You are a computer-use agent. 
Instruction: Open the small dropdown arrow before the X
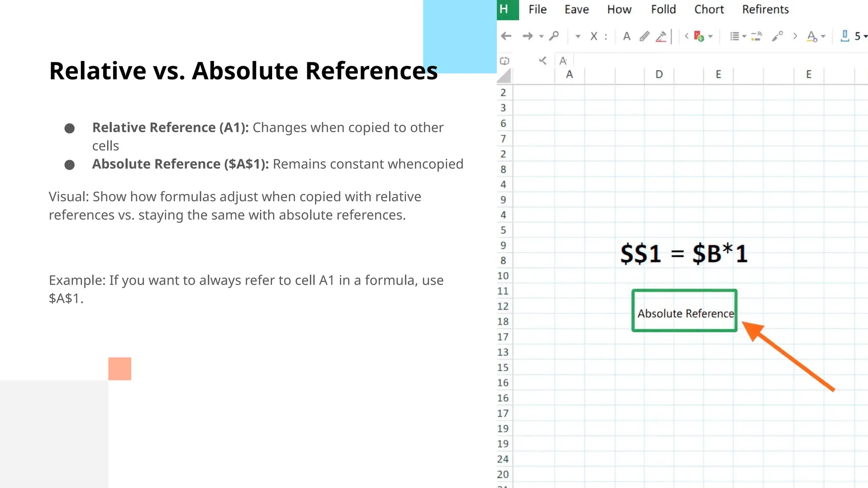tap(578, 36)
